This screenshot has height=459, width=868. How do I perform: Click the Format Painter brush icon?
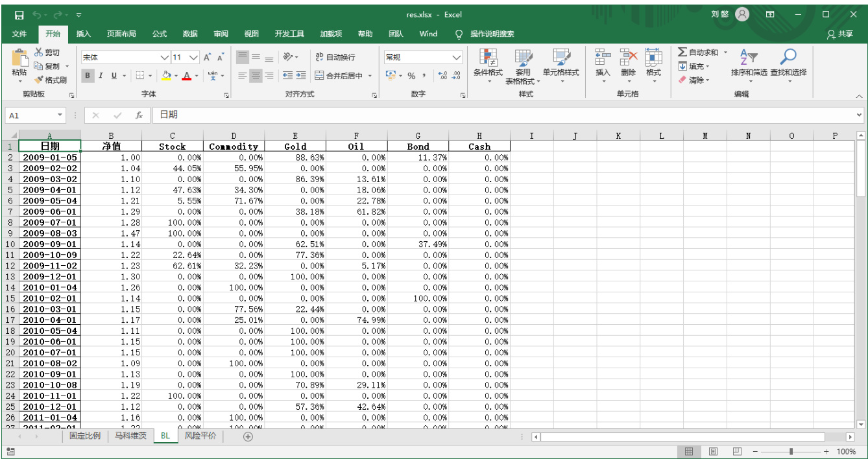pos(39,80)
